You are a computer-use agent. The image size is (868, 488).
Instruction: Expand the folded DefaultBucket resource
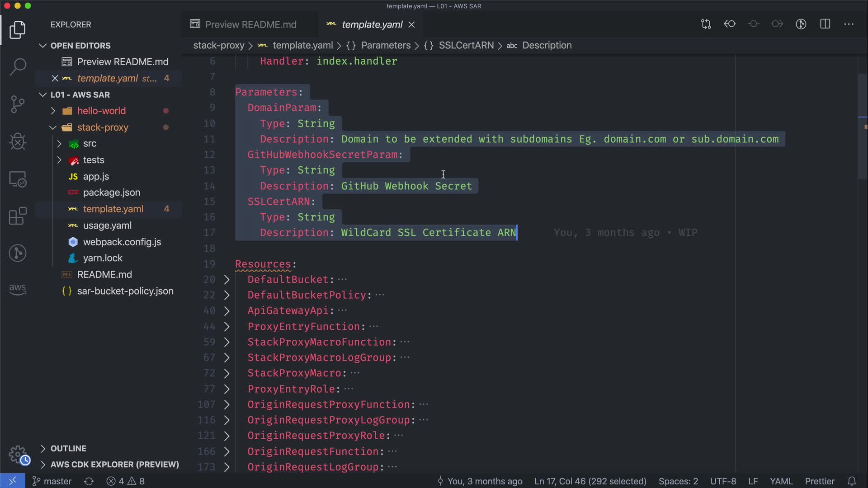(227, 280)
